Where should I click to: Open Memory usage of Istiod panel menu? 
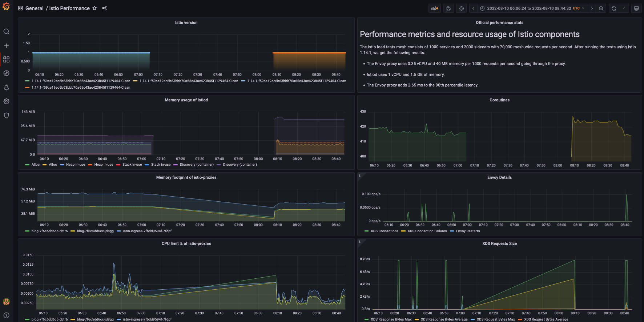tap(186, 100)
